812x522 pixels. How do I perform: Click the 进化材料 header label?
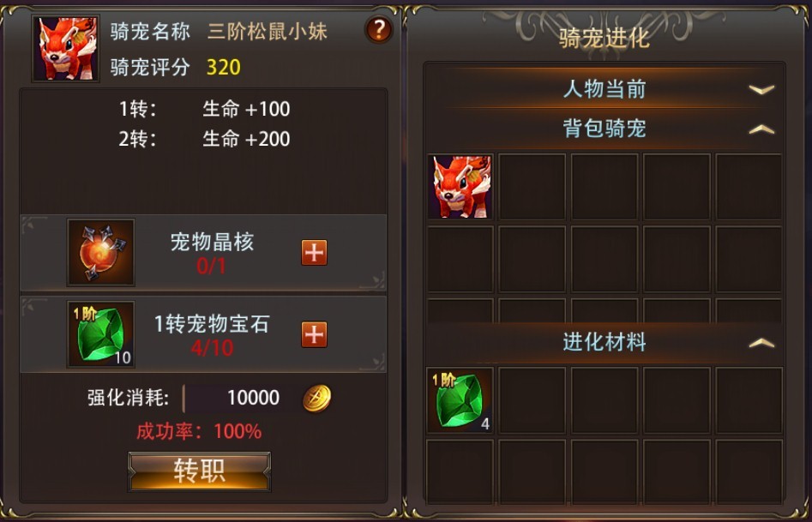click(x=604, y=342)
